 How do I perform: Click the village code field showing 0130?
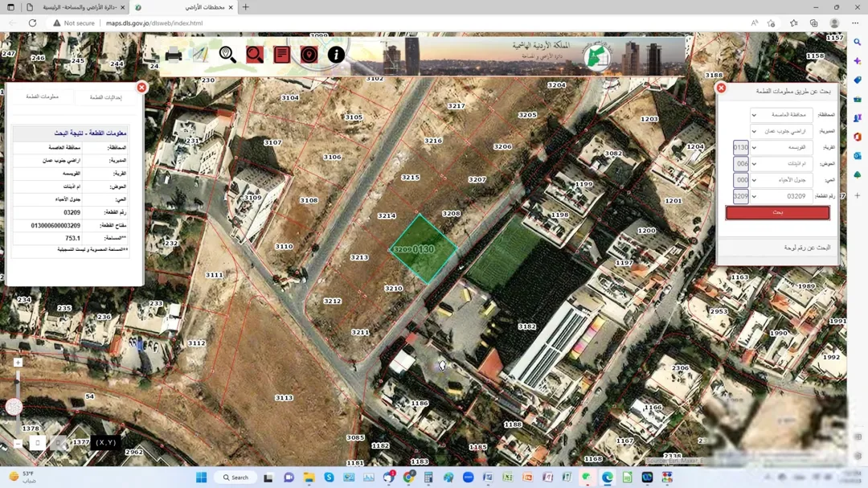point(741,147)
